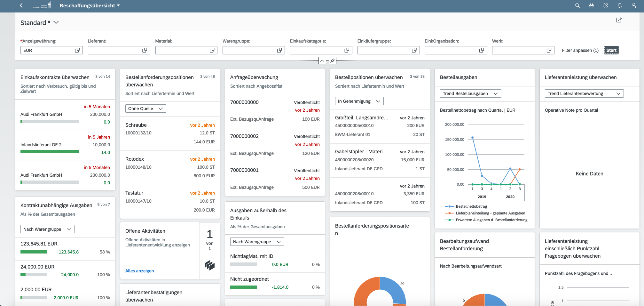Open Nach Warengruppe dropdown in Kontraktunabhängige Ausgaben

click(47, 229)
